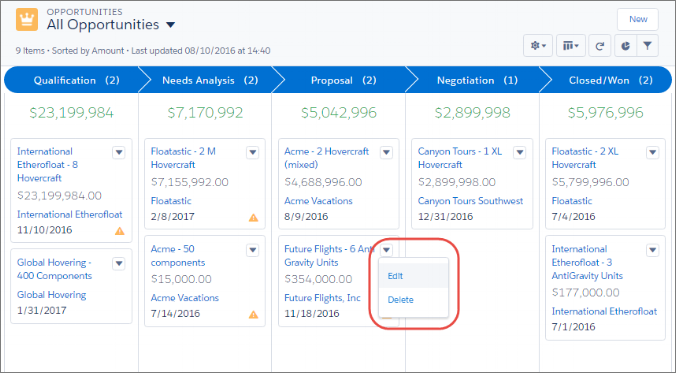
Task: Open the display-as Kanban view switcher
Action: [571, 46]
